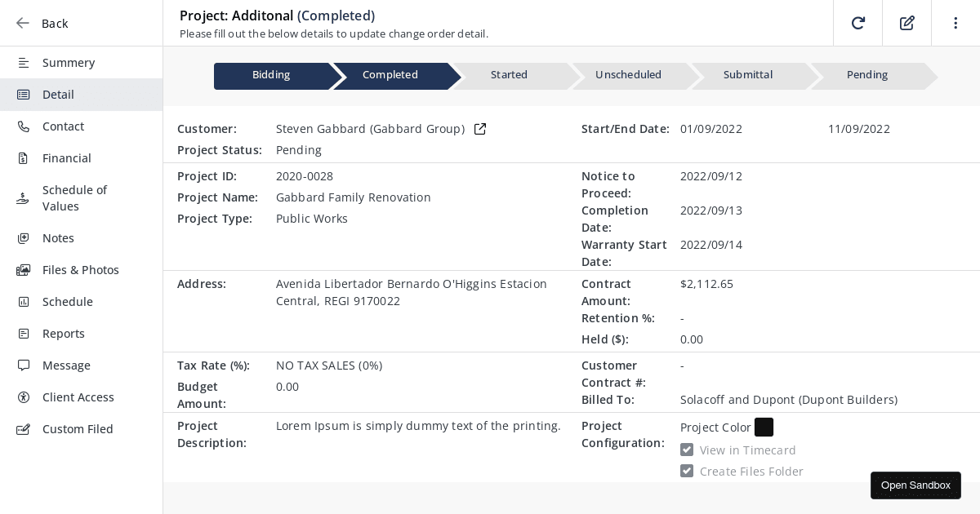Viewport: 980px width, 514px height.
Task: Toggle View in Timecard checkbox
Action: pos(687,450)
